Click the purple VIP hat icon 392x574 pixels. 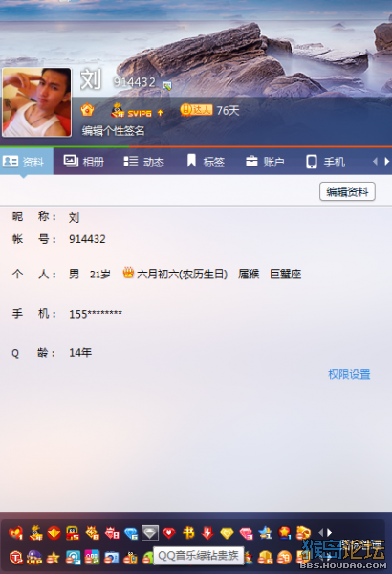tap(34, 558)
